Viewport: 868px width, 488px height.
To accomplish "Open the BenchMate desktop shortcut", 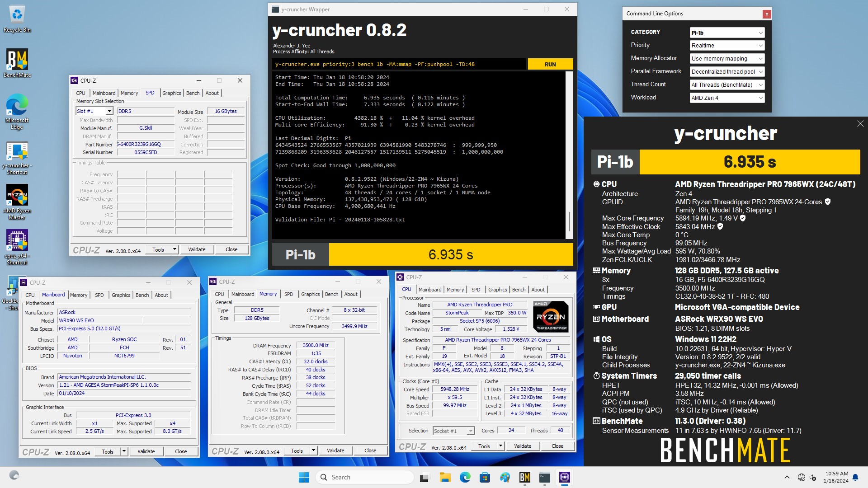I will [17, 63].
